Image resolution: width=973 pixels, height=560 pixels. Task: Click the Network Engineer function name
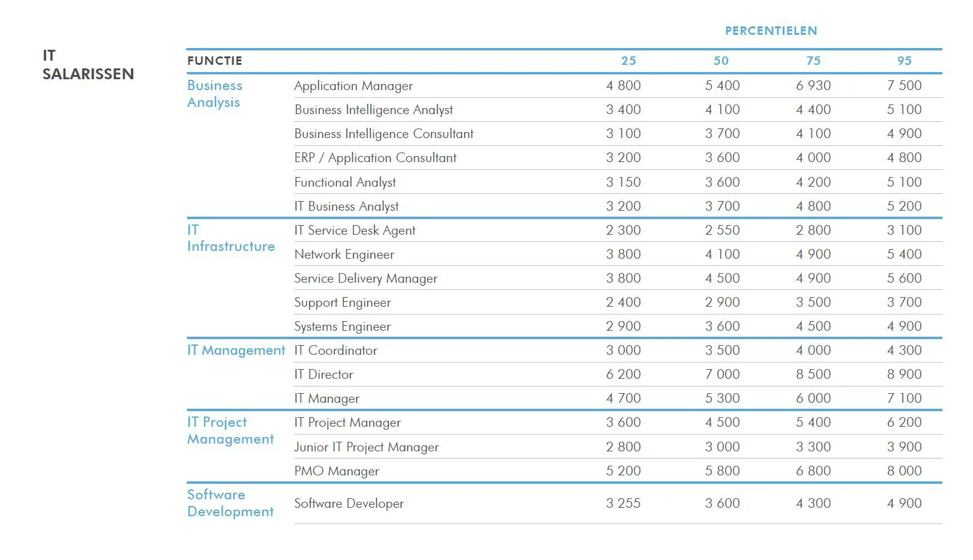click(x=344, y=254)
